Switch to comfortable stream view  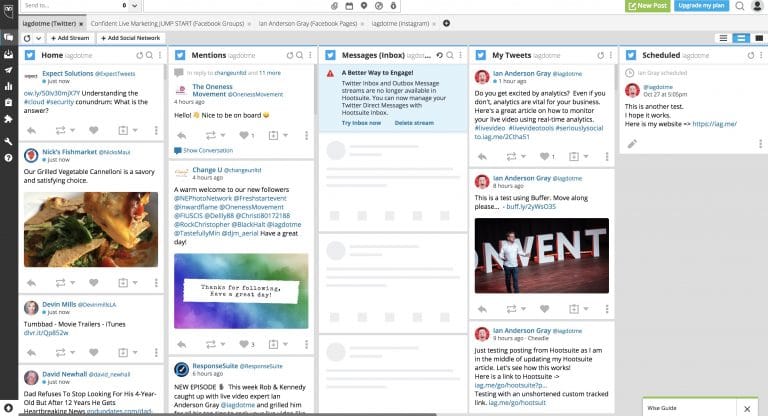759,38
